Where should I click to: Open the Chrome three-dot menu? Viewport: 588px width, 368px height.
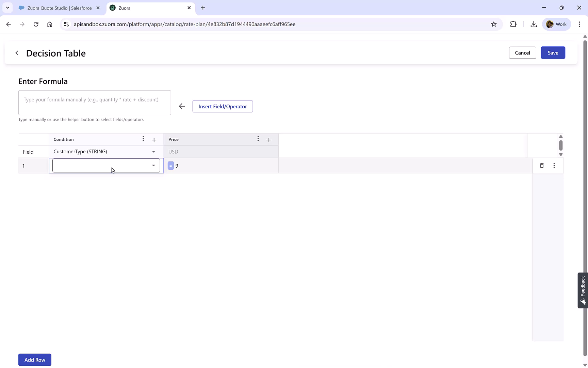pos(580,24)
